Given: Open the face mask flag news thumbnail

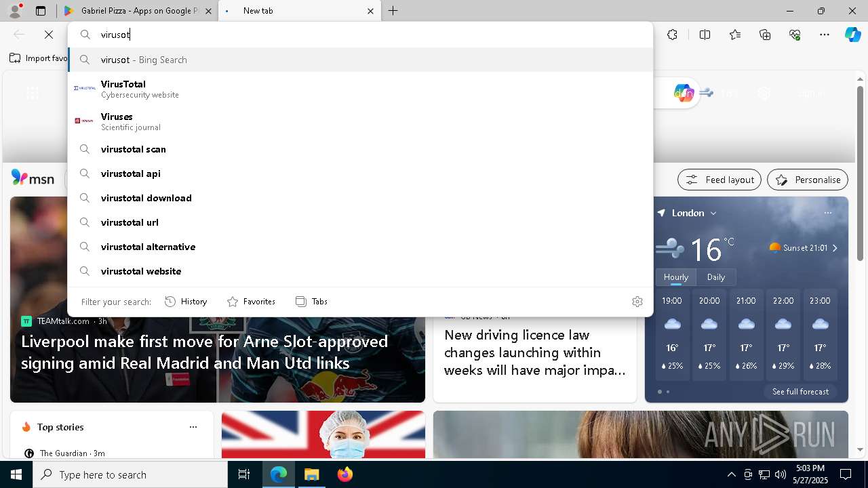Looking at the screenshot, I should [323, 434].
